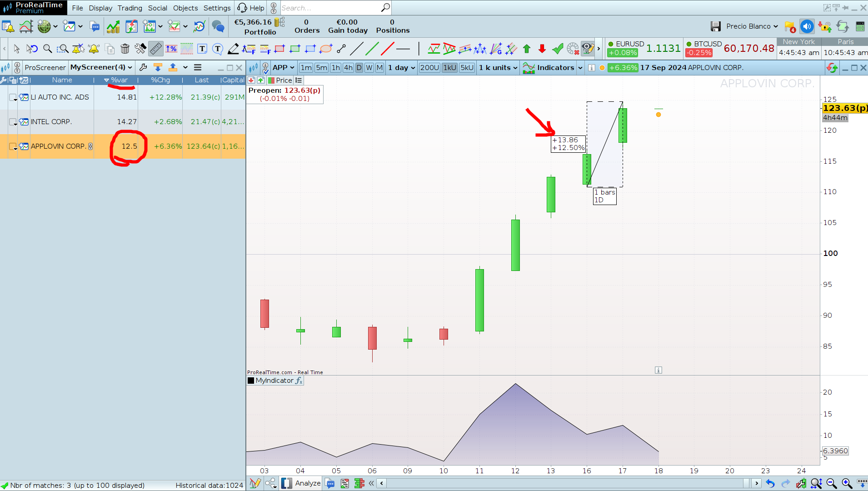Image resolution: width=868 pixels, height=491 pixels.
Task: Click the undo arrow below chart
Action: click(x=770, y=483)
